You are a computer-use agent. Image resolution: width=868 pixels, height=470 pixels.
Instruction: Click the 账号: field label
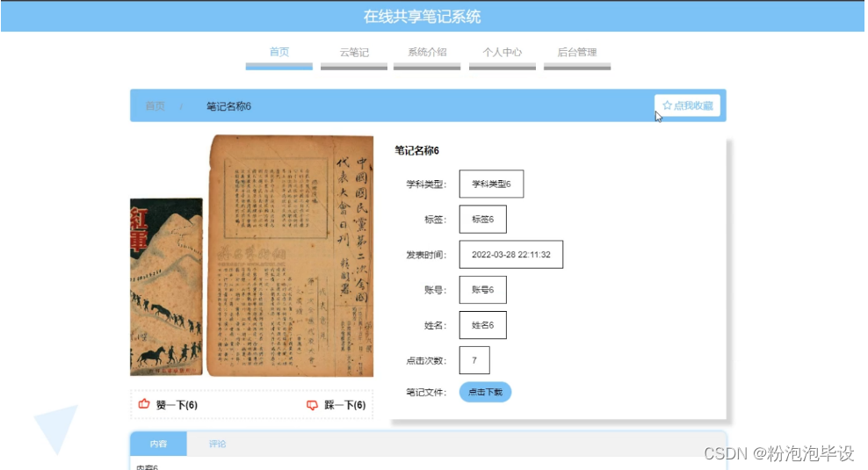(x=435, y=290)
